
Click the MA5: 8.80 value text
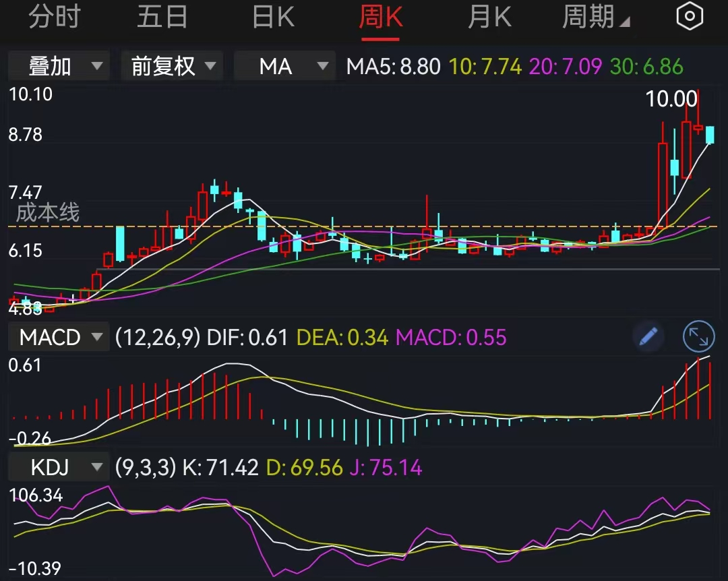point(393,65)
